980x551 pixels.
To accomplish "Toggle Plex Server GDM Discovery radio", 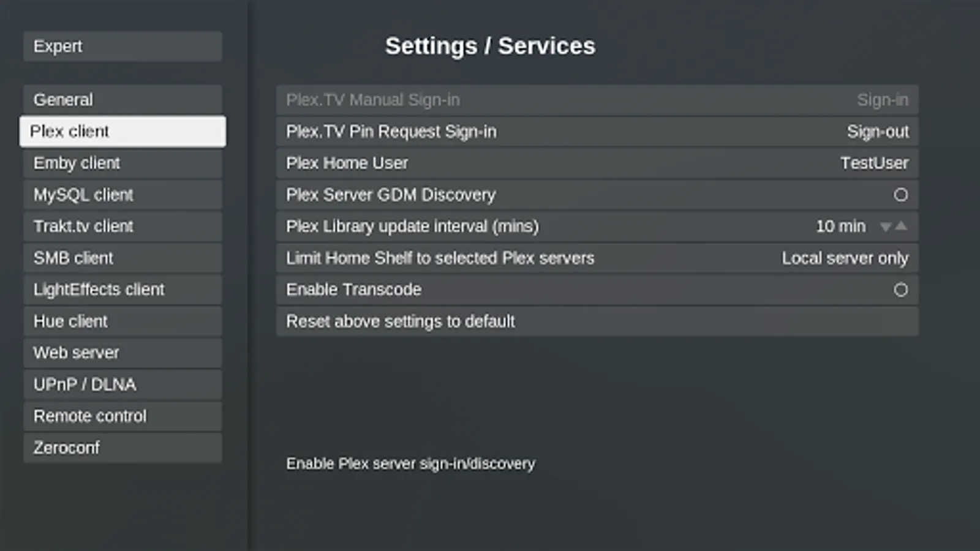I will click(900, 195).
